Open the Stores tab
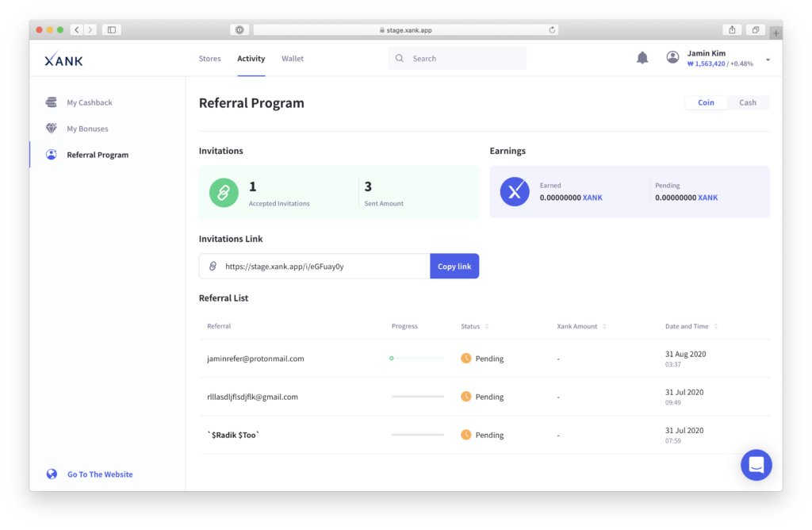This screenshot has width=812, height=530. click(209, 59)
